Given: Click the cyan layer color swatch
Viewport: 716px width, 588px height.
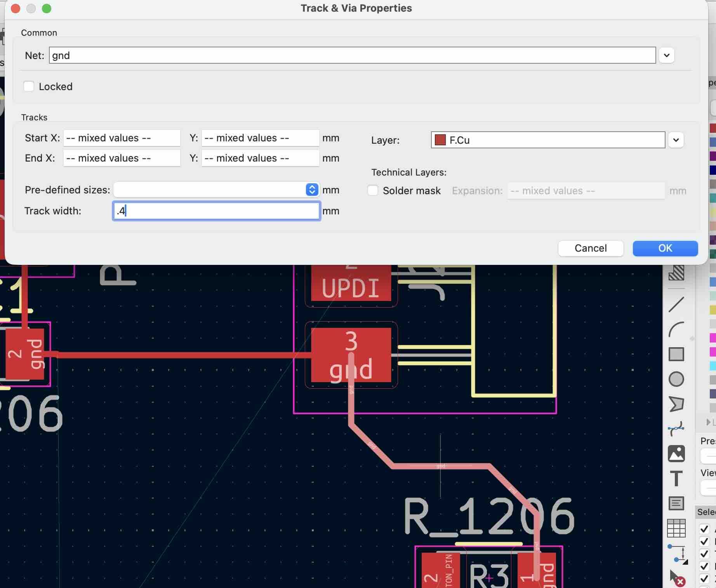Looking at the screenshot, I should click(713, 366).
